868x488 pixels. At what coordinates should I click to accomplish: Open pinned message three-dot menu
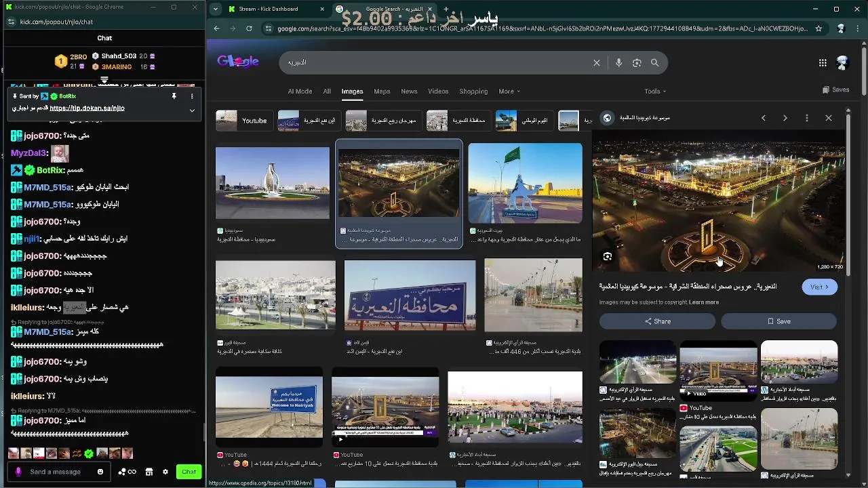192,96
